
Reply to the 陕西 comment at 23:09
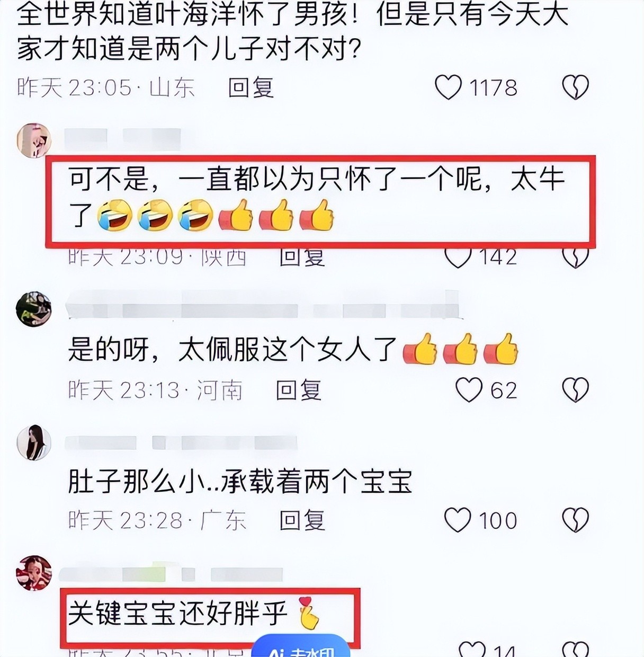pyautogui.click(x=302, y=258)
